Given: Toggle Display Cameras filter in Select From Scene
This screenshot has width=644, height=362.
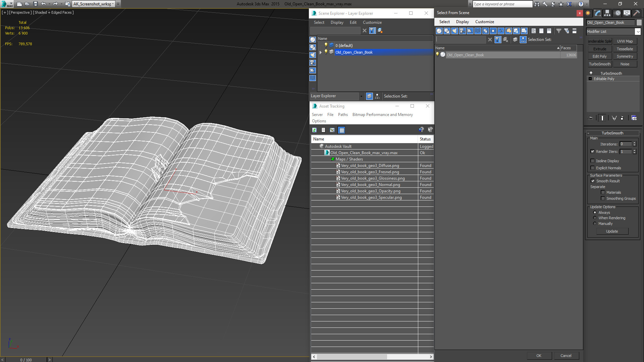Looking at the screenshot, I should tap(462, 31).
